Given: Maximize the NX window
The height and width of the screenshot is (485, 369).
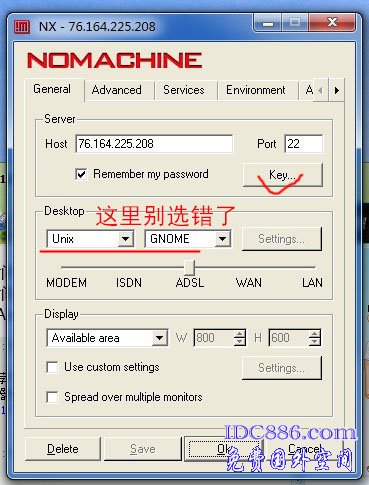Looking at the screenshot, I should (x=295, y=23).
